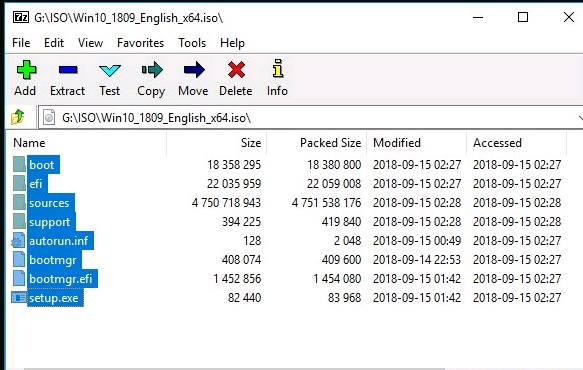Click packed size 1 454 080
The image size is (583, 370).
[337, 278]
